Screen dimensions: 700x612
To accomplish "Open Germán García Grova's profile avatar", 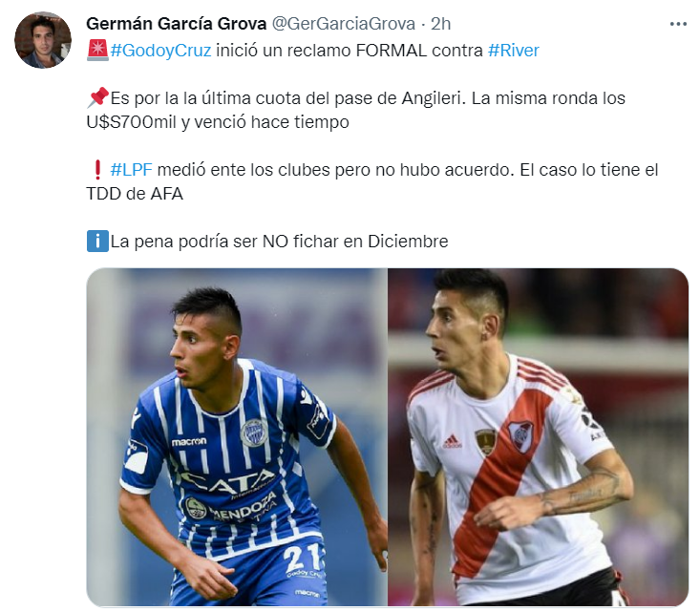I will click(x=43, y=40).
